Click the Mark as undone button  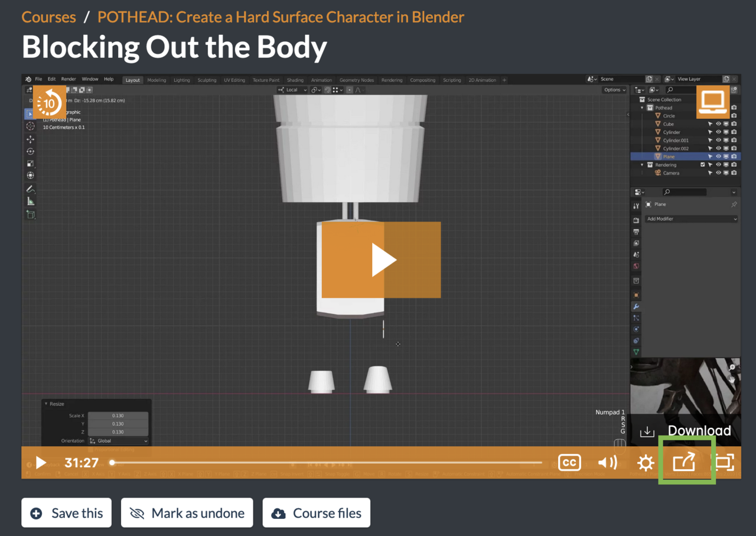187,513
